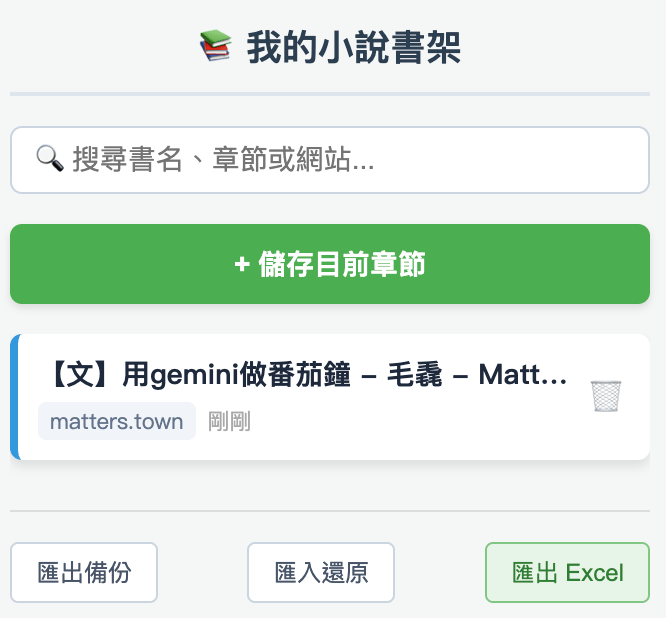Click the plus sign on the green save button
666x618 pixels.
coord(241,264)
